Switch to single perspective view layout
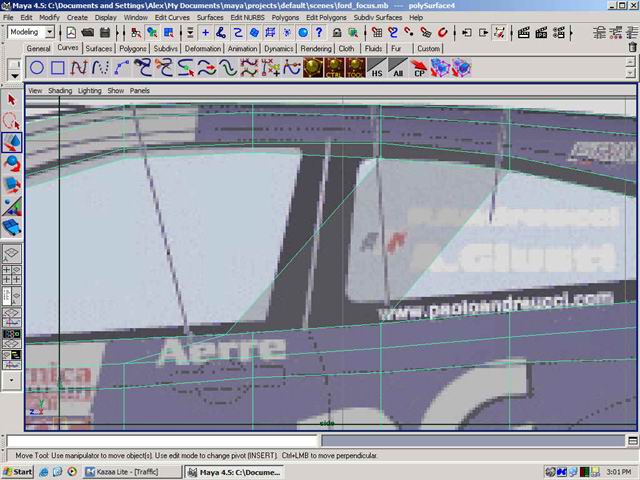This screenshot has height=480, width=640. tap(12, 254)
